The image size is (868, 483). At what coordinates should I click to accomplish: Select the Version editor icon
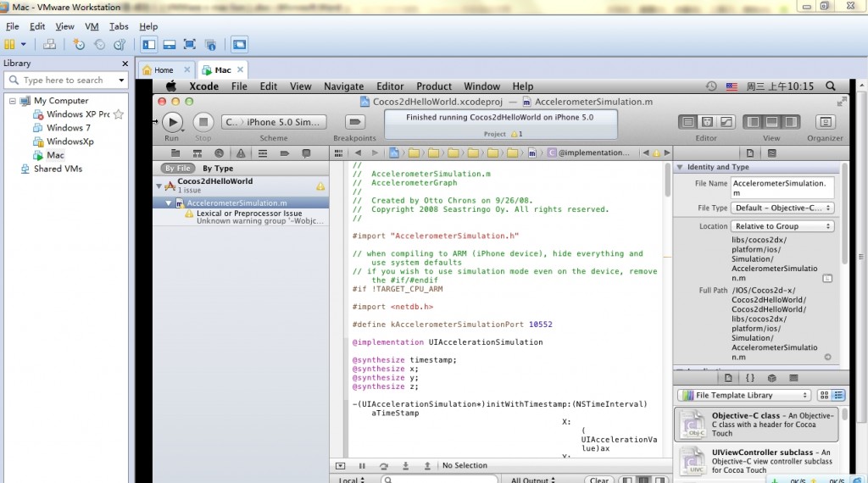pyautogui.click(x=726, y=122)
